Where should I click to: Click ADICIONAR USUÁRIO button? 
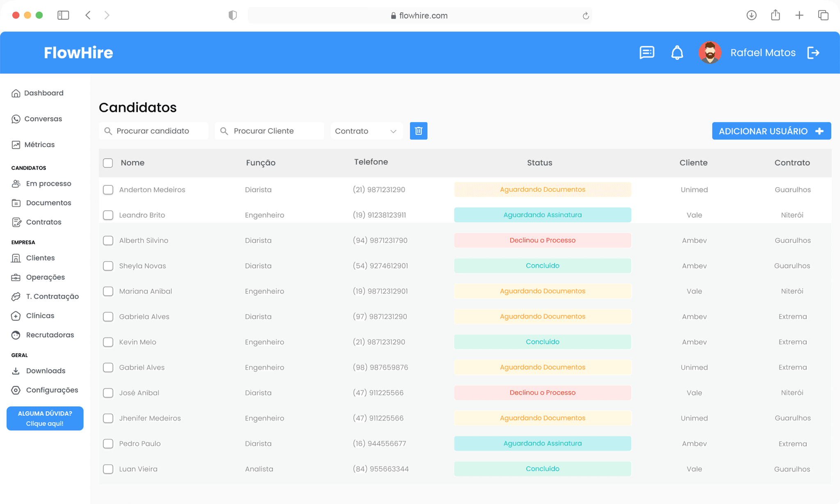coord(771,131)
